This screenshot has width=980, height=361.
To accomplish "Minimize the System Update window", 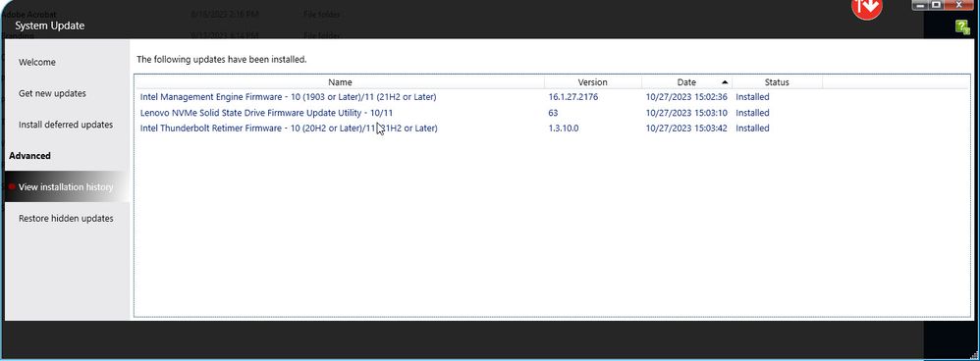I will click(x=920, y=5).
